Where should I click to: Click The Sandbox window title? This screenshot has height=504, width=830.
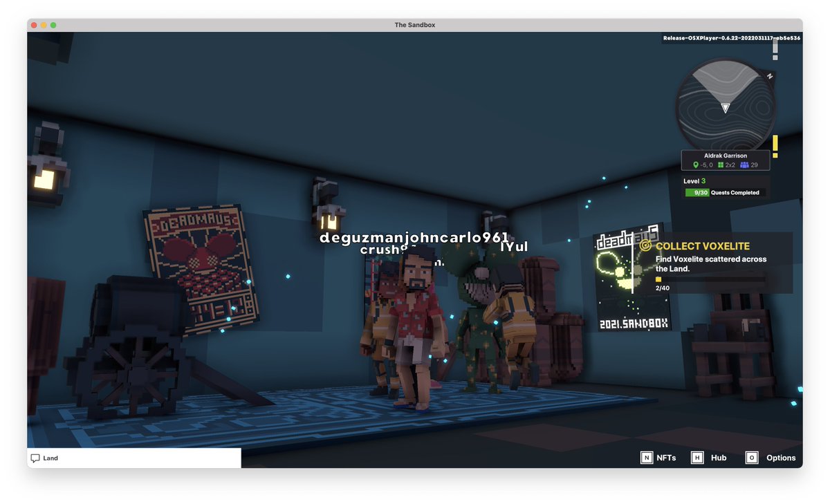tap(415, 25)
